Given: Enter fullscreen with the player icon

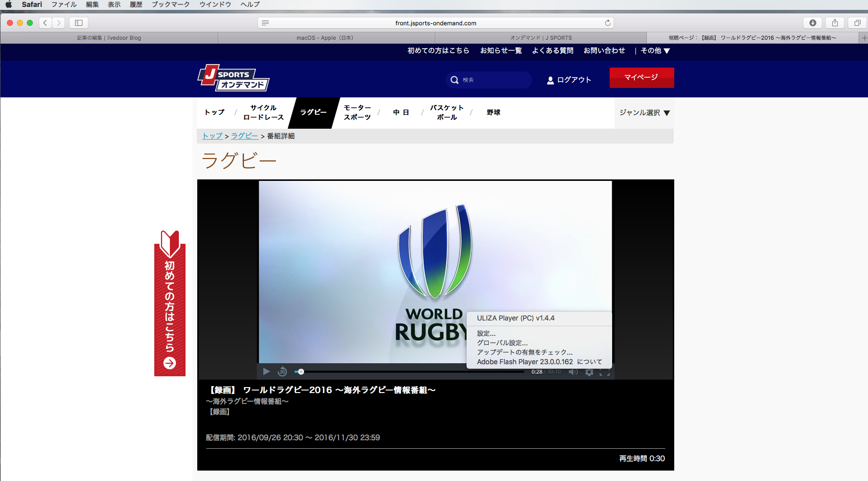Looking at the screenshot, I should click(605, 372).
